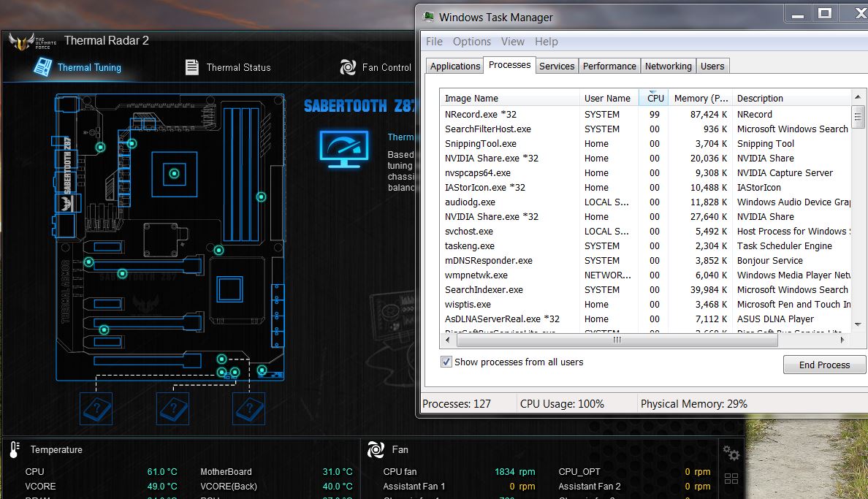Click the End Process button
The image size is (868, 499).
[x=824, y=365]
